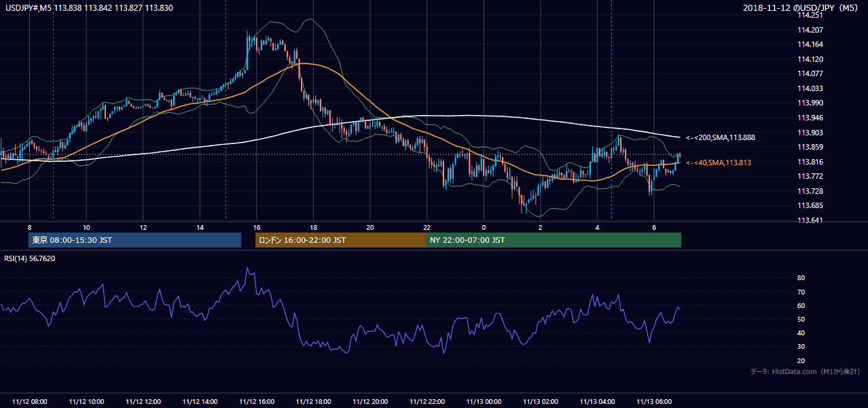Click the 113.772 price axis label
The height and width of the screenshot is (408, 868).
810,176
